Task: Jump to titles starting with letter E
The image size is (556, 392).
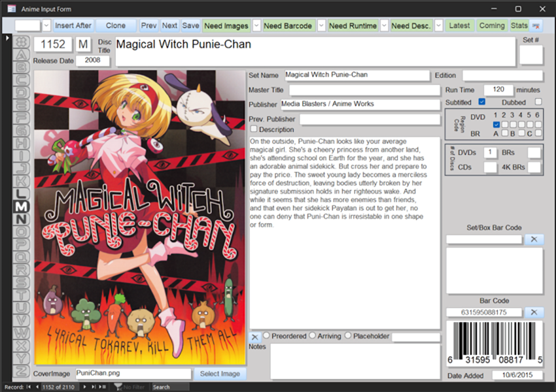Action: pyautogui.click(x=22, y=105)
